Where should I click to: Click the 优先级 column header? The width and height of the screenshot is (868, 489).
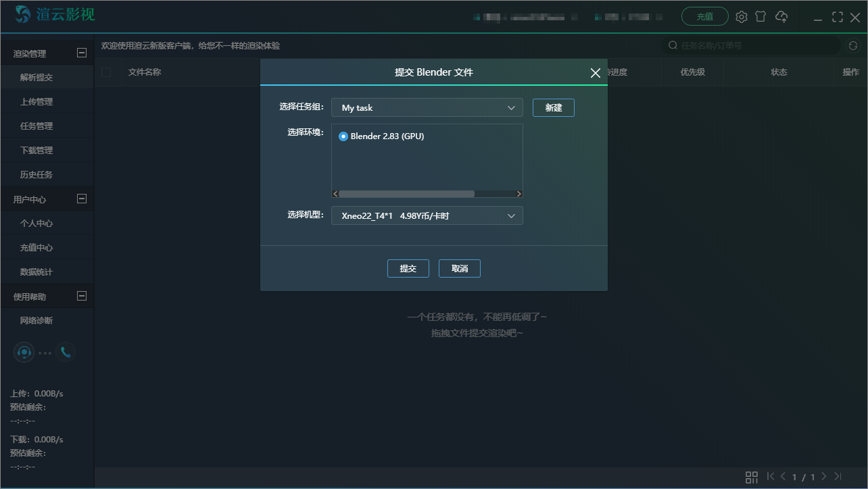click(693, 72)
